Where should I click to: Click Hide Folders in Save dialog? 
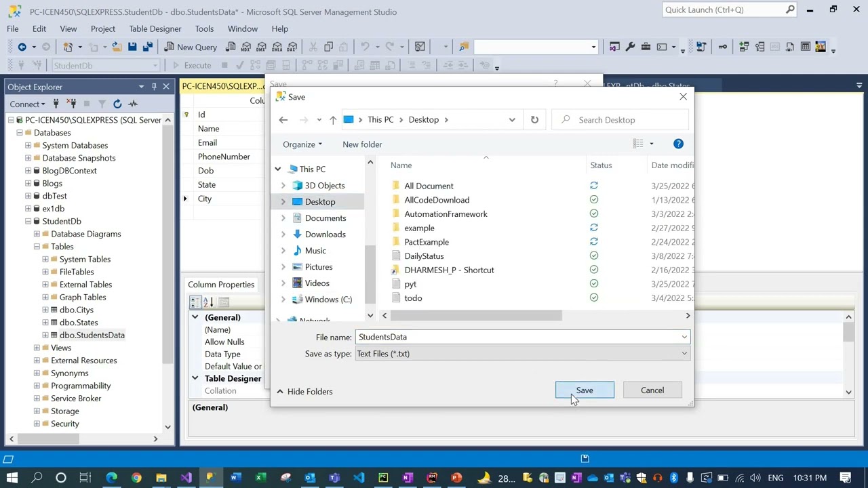click(304, 392)
